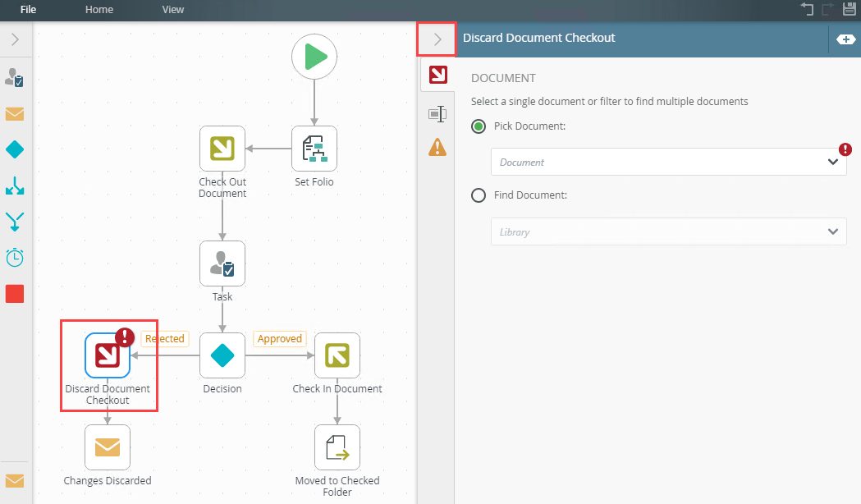Open the View menu
The image size is (861, 504).
[x=173, y=10]
